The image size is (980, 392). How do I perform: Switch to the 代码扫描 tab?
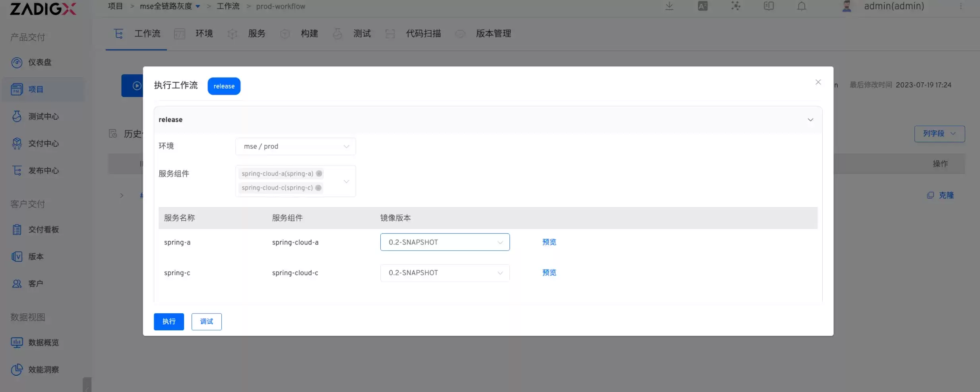[414, 33]
